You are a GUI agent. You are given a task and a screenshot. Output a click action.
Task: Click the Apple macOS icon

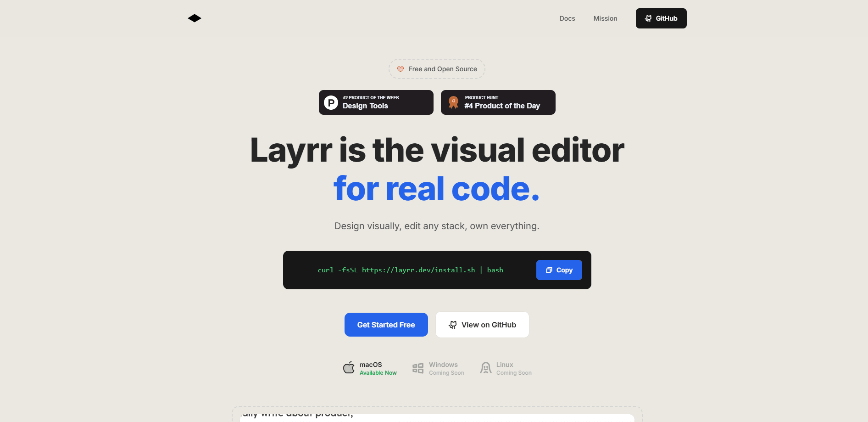click(x=349, y=368)
